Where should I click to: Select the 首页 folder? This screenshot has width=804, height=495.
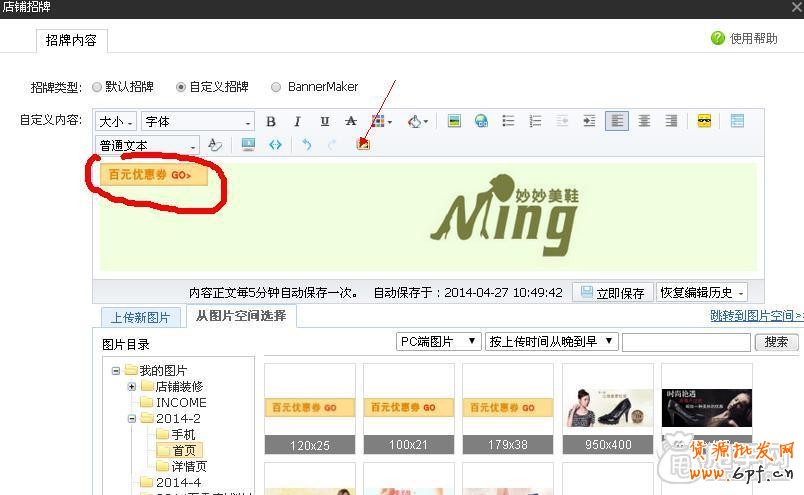(x=184, y=450)
